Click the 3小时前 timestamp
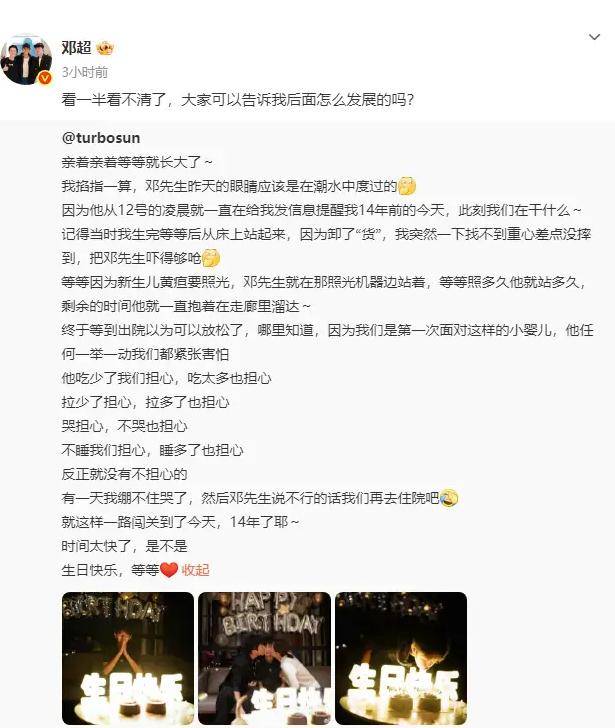Viewport: 615px width, 728px height. point(85,72)
